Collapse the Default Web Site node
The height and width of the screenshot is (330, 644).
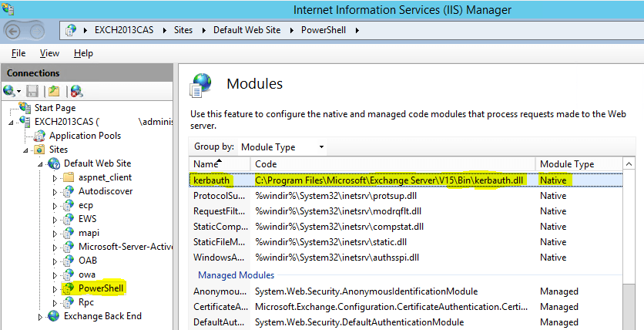(41, 163)
